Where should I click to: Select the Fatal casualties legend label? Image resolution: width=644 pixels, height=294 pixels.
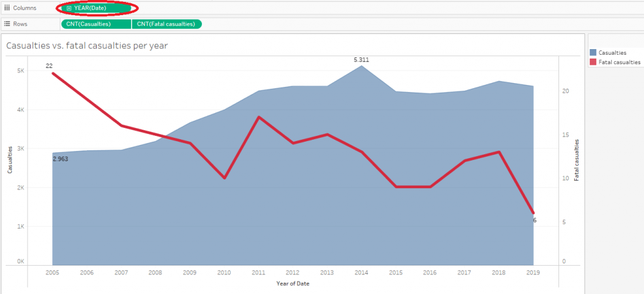[x=619, y=62]
